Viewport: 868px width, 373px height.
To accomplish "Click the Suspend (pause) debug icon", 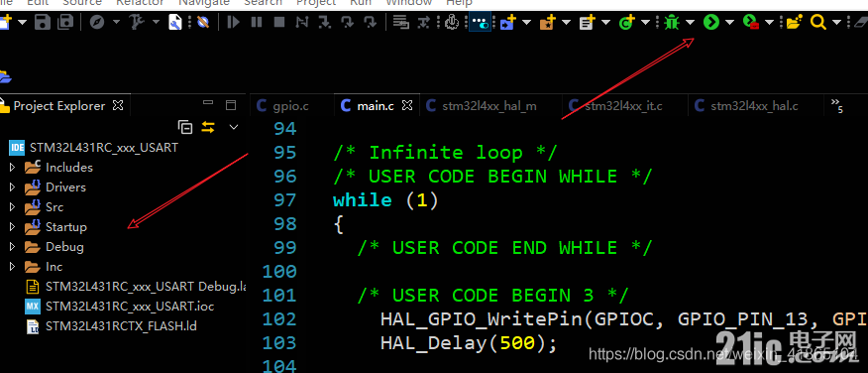I will 257,22.
